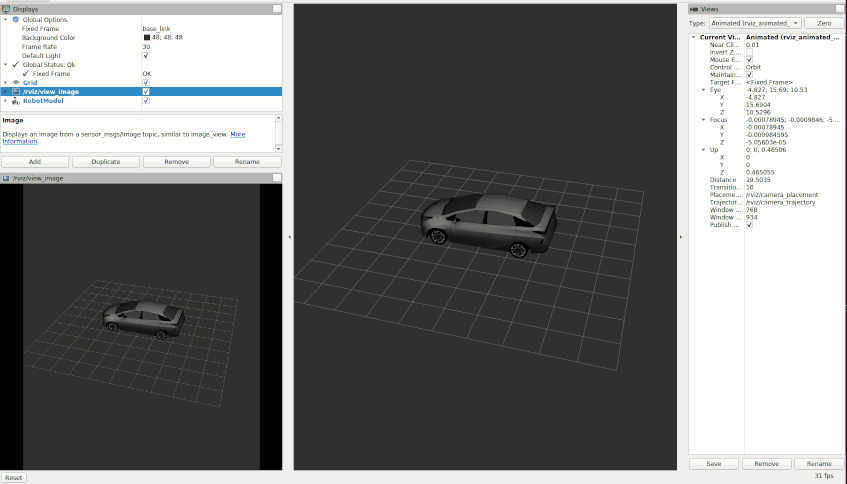Open the view Type dropdown
Screen dimensions: 847x484
coord(755,23)
